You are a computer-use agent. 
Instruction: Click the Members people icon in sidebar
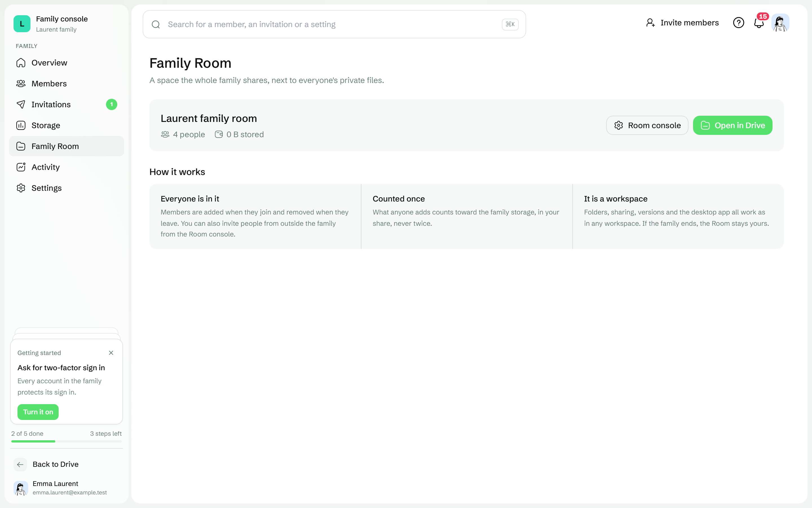21,84
